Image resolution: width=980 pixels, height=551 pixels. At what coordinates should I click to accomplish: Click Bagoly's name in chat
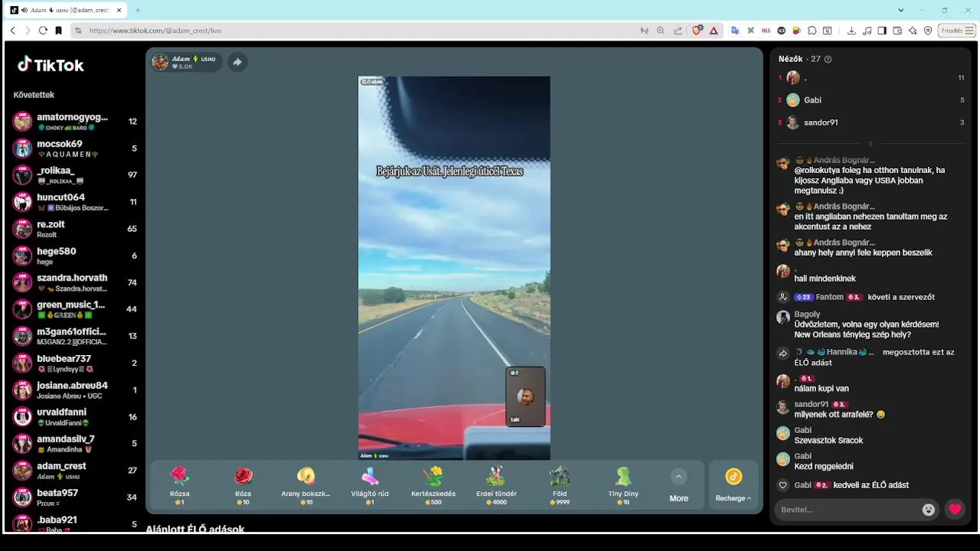[807, 314]
